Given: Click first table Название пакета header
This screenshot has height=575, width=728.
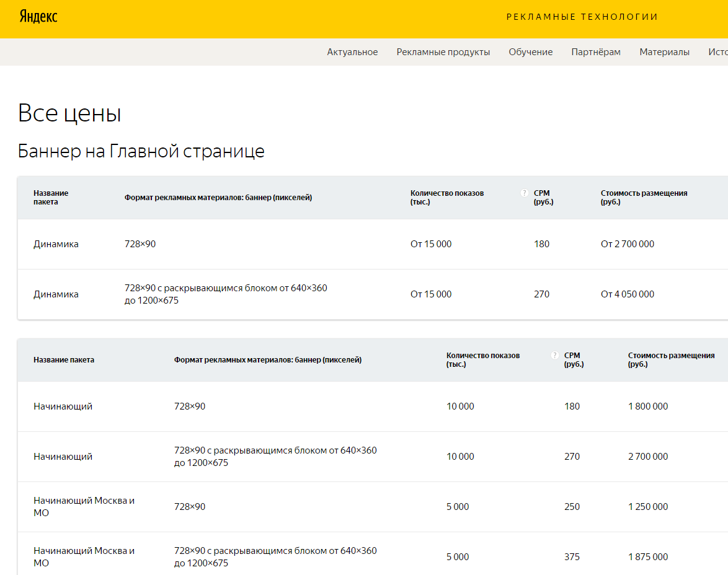Looking at the screenshot, I should [x=51, y=197].
